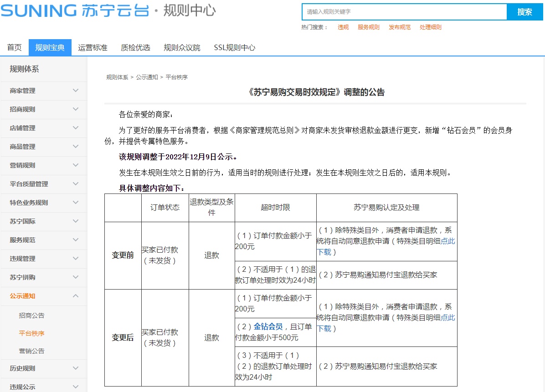545x392 pixels.
Task: Click the 搜索 search button
Action: 524,12
